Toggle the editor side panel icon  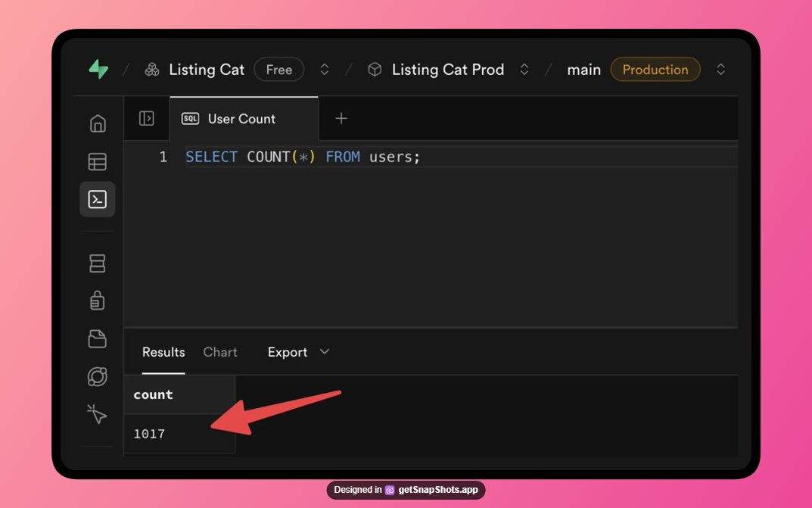point(147,119)
